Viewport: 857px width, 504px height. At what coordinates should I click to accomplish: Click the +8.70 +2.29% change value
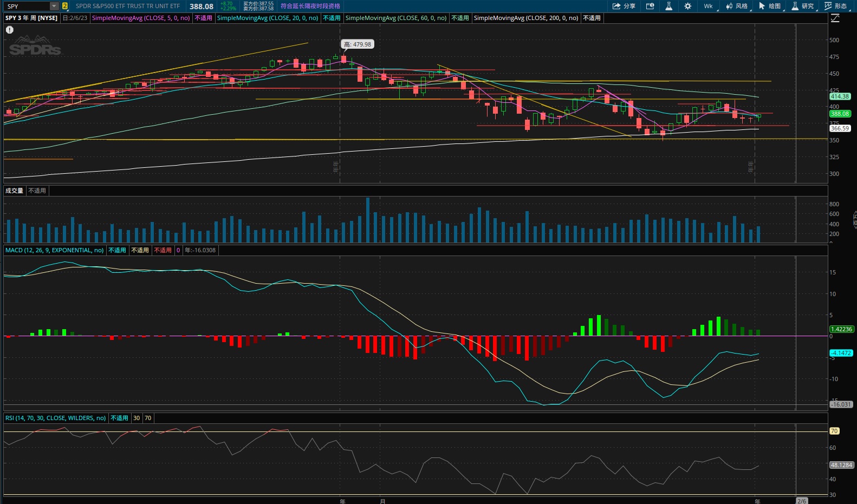pos(228,6)
